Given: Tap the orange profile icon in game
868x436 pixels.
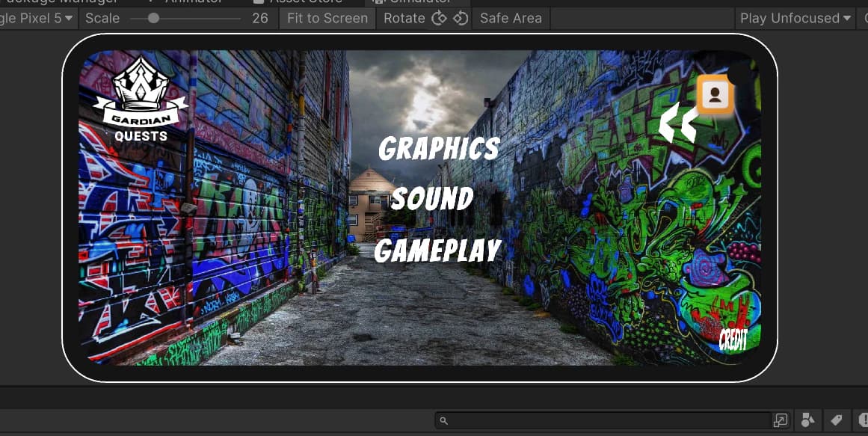Looking at the screenshot, I should point(715,95).
